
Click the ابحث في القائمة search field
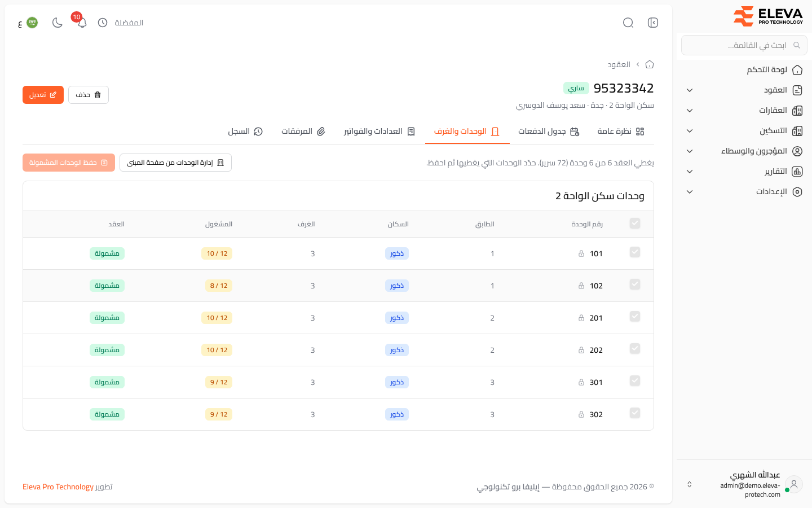[744, 45]
